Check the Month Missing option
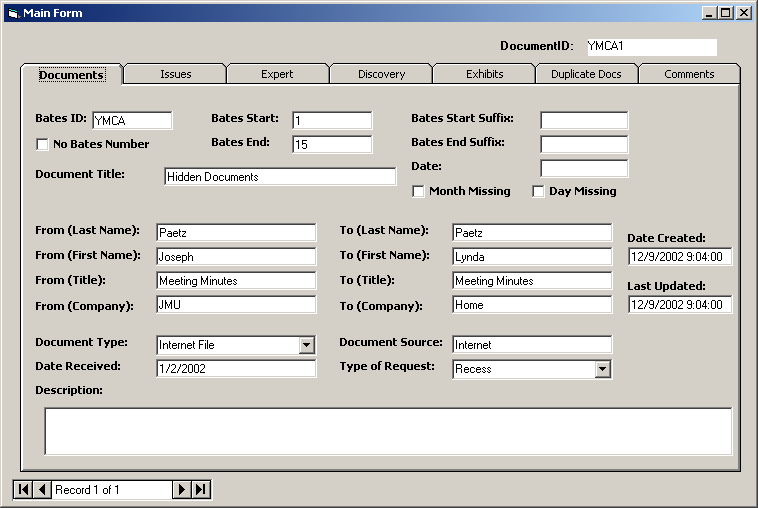Screen dimensions: 758x508 tap(419, 191)
